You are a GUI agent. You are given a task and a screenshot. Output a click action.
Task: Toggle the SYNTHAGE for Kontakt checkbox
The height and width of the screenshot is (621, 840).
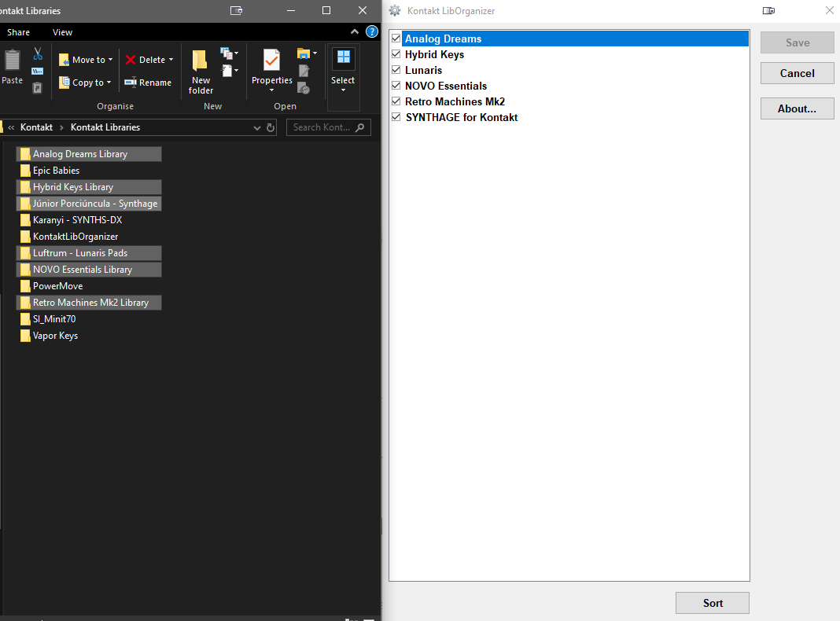pyautogui.click(x=396, y=116)
